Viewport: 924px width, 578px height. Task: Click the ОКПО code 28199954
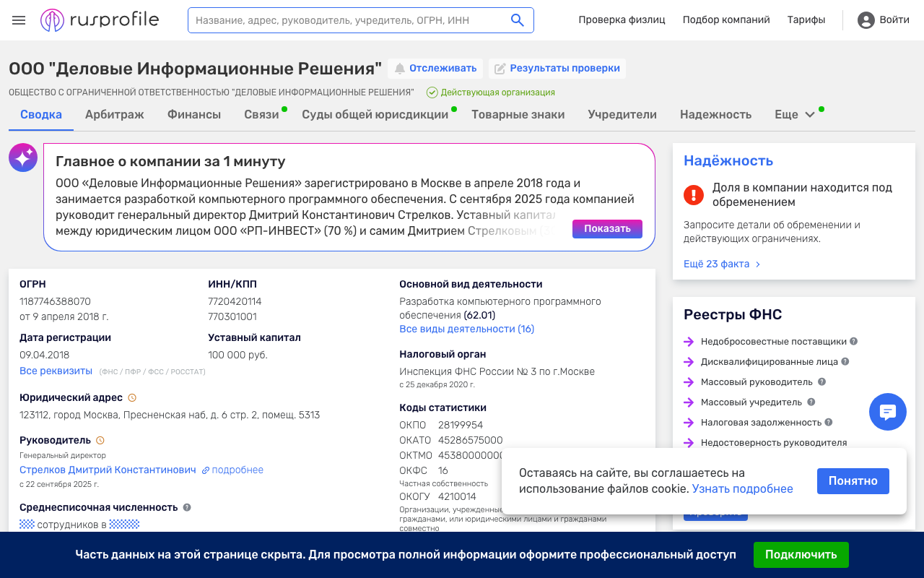click(x=461, y=425)
